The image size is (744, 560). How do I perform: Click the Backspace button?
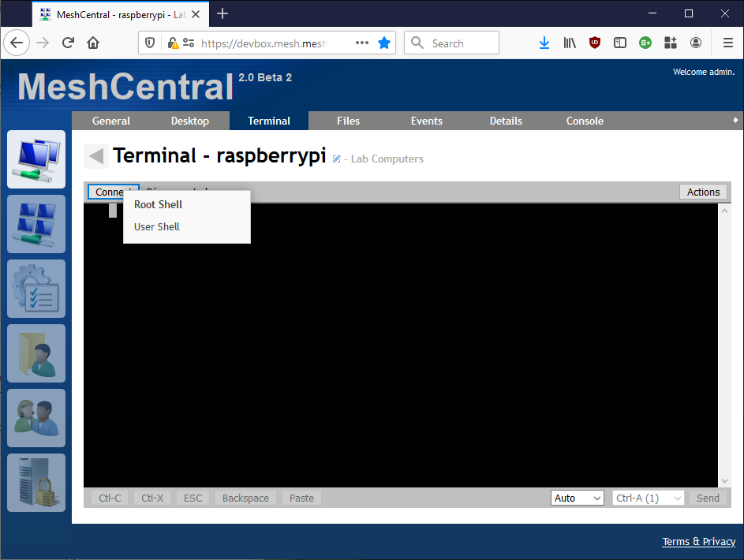point(245,498)
